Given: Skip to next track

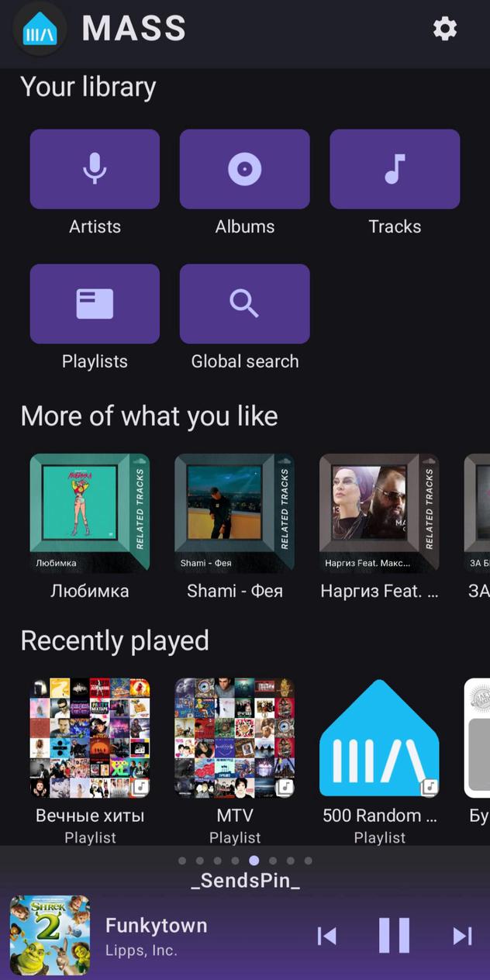Looking at the screenshot, I should (x=462, y=936).
